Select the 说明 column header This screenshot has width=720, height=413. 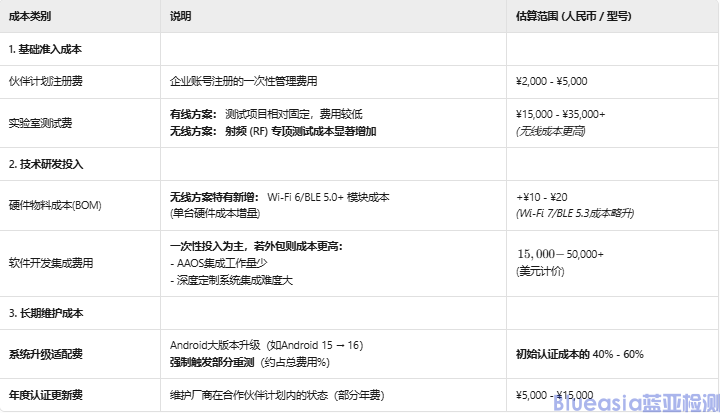click(180, 17)
